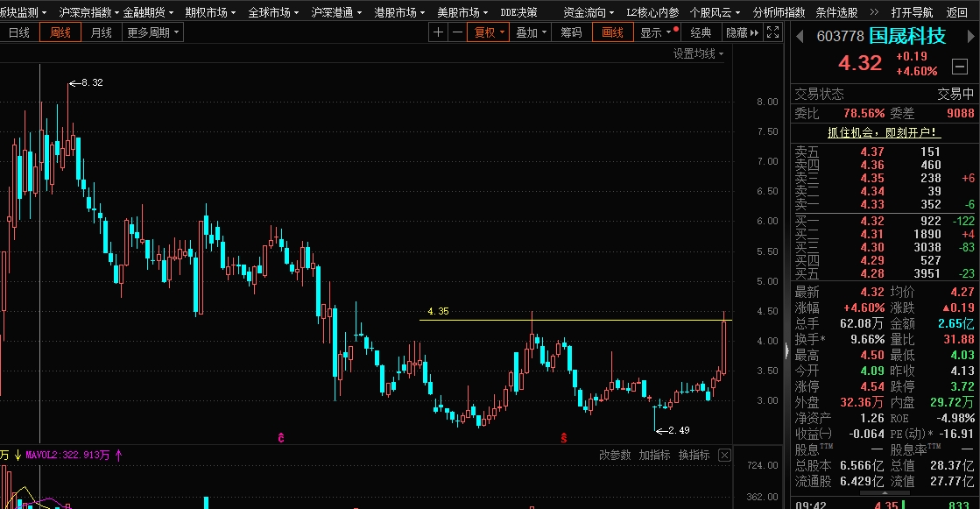Viewport: 980px width, 509px height.
Task: Click 交易状态 status 交易中
Action: click(955, 95)
